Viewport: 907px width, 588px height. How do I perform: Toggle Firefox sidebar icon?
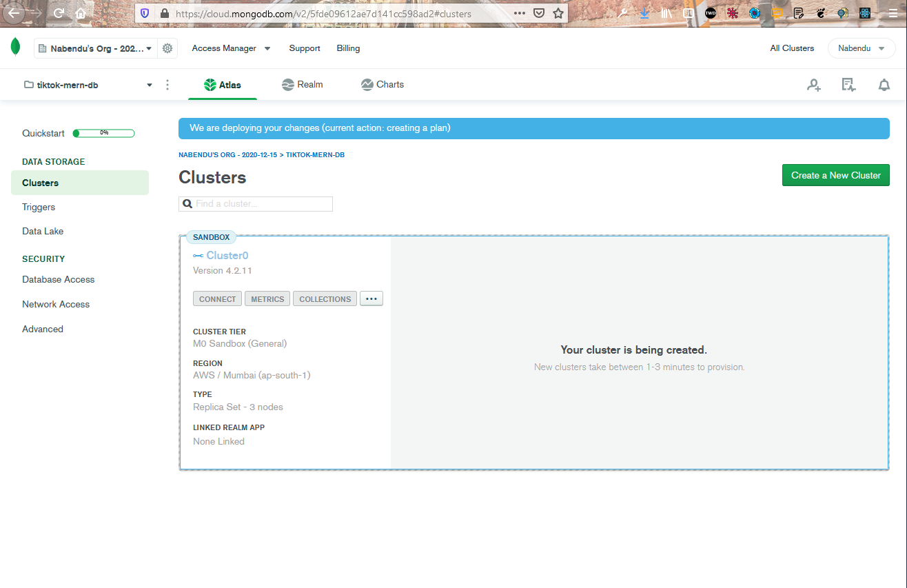tap(688, 13)
